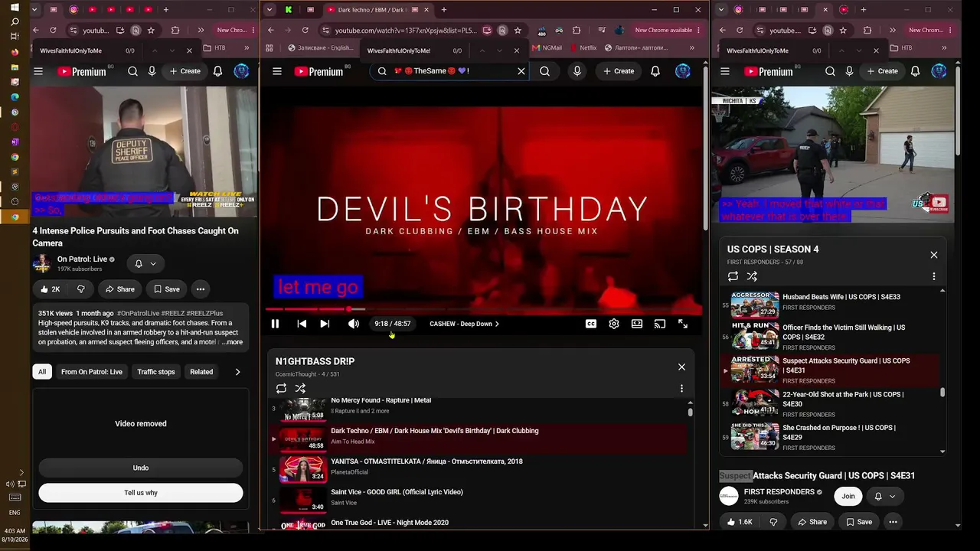This screenshot has height=551, width=980.
Task: Skip to previous video in middle player
Action: pos(302,324)
